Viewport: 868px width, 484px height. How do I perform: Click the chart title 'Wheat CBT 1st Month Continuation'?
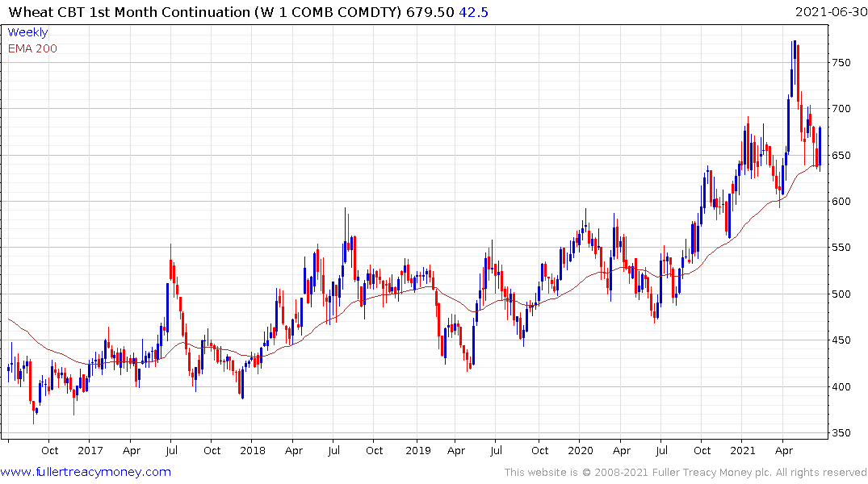click(129, 12)
